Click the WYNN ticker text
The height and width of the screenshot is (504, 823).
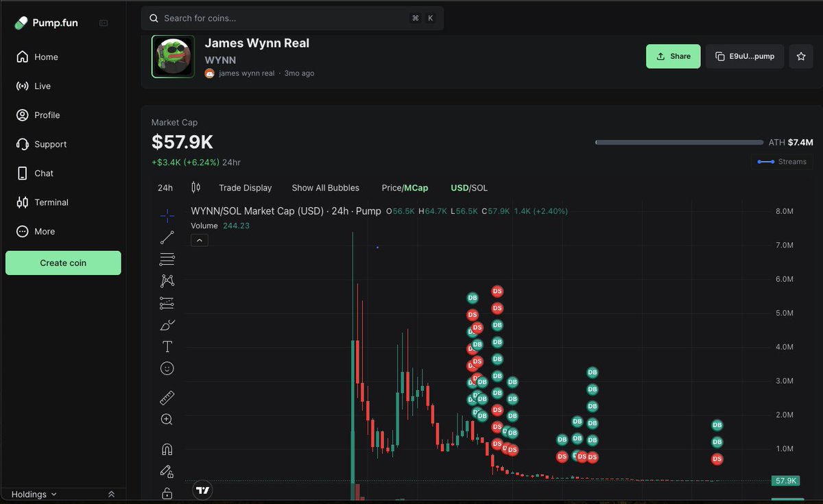(x=220, y=60)
